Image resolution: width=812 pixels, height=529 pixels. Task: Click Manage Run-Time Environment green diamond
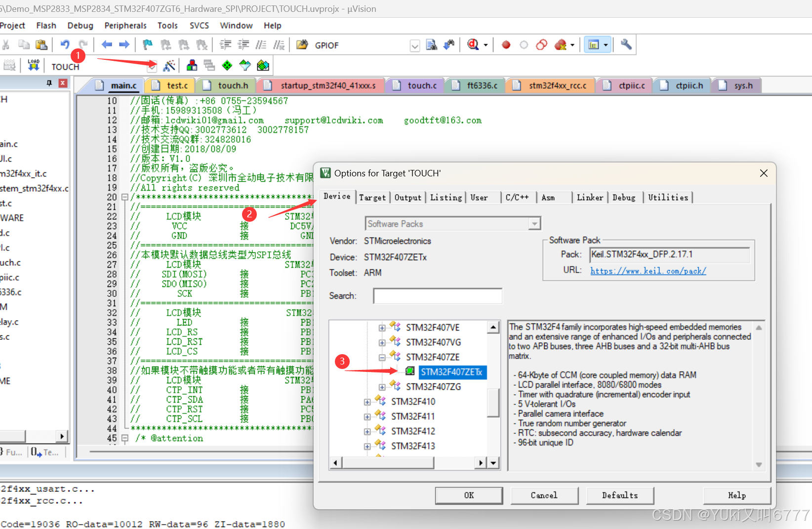[x=227, y=65]
